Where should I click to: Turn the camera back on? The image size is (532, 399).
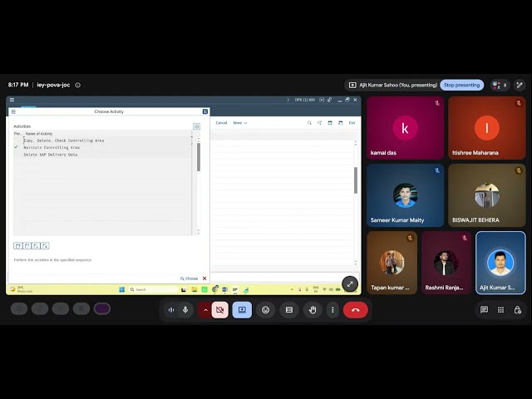point(219,310)
